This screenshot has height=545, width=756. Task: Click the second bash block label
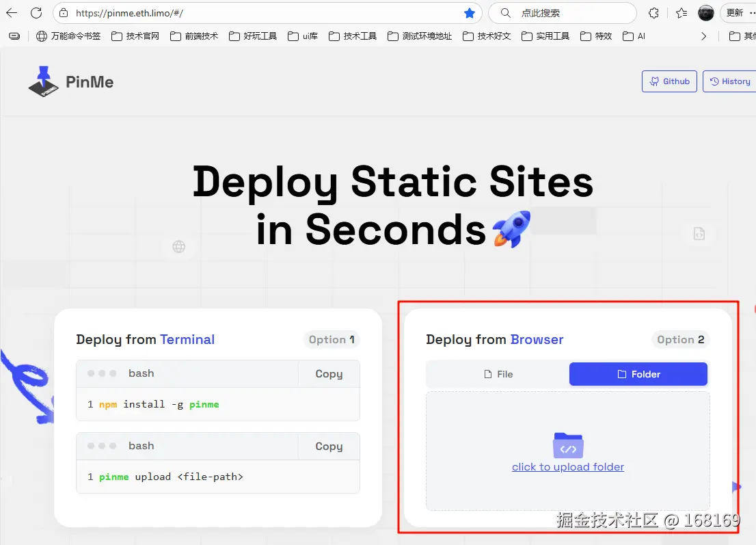coord(141,446)
